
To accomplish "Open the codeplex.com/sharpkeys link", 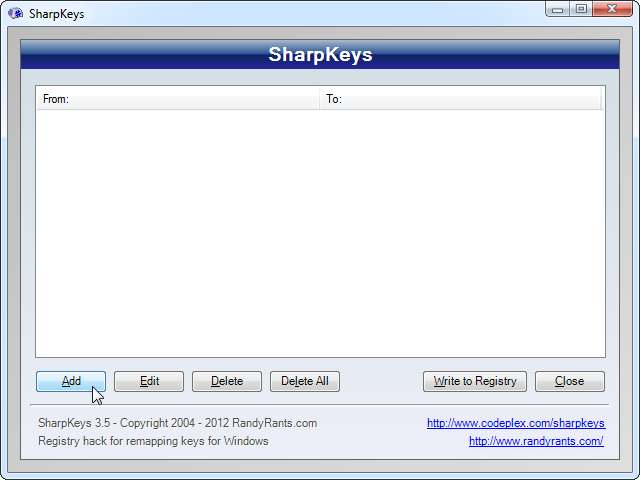I will (516, 423).
